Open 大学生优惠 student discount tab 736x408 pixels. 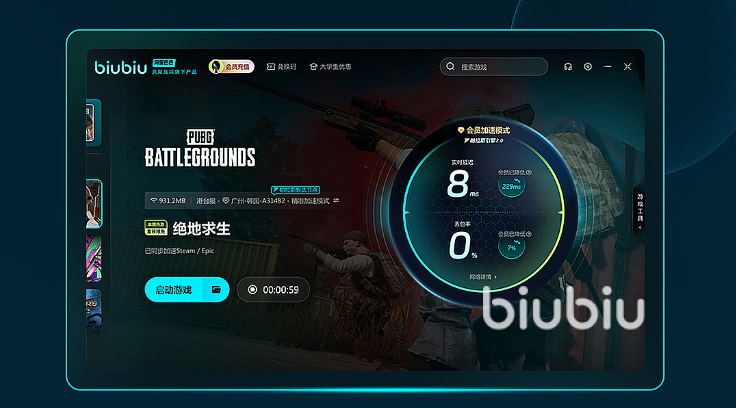point(330,67)
